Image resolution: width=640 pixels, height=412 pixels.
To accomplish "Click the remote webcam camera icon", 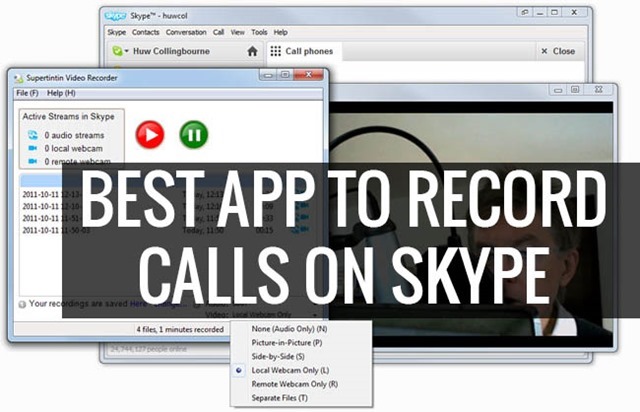I will pyautogui.click(x=33, y=161).
